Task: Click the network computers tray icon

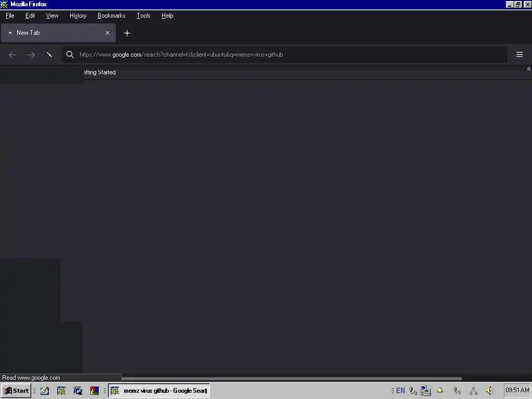Action: [425, 391]
